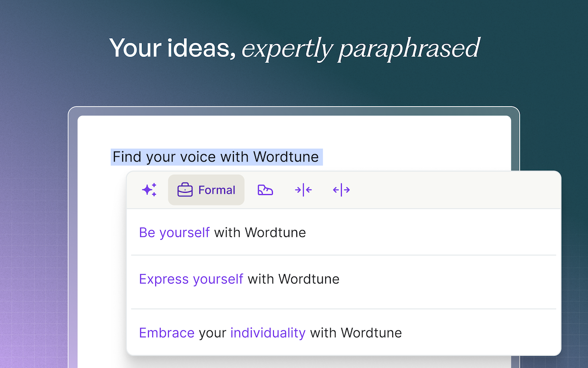Pick the 'Embrace your individuality with Wordtune' suggestion
This screenshot has width=588, height=368.
[270, 333]
